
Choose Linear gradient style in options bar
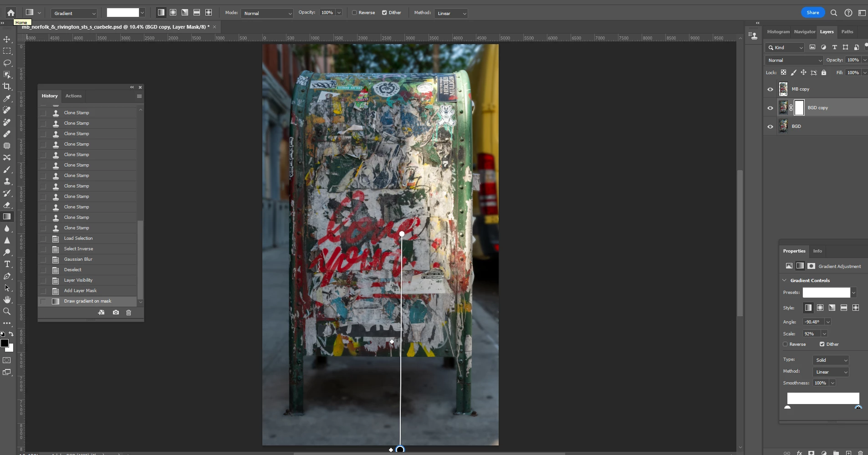161,13
